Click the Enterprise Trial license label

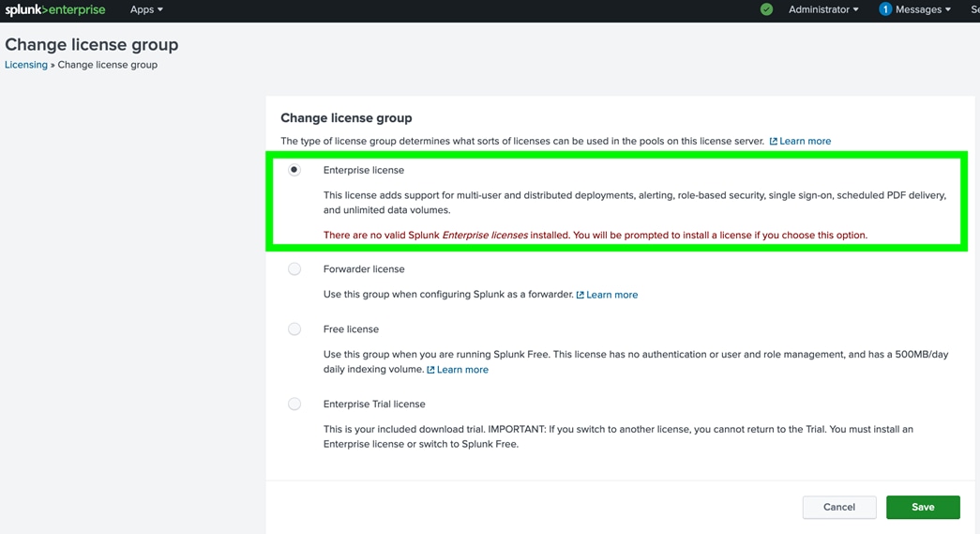[374, 404]
